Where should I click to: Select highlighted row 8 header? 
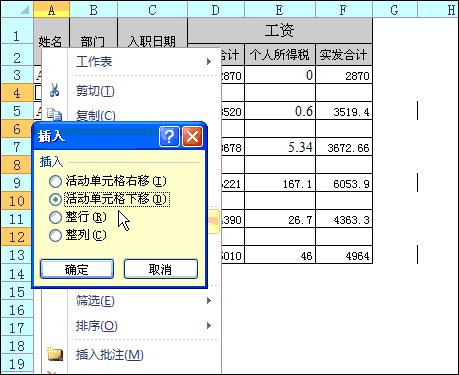pos(17,165)
